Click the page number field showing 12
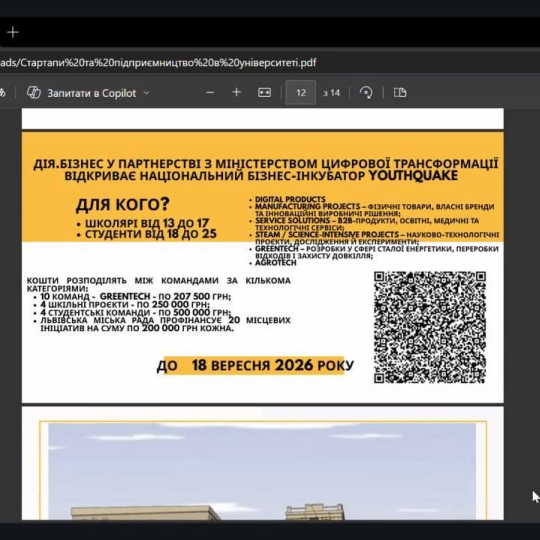 click(301, 92)
